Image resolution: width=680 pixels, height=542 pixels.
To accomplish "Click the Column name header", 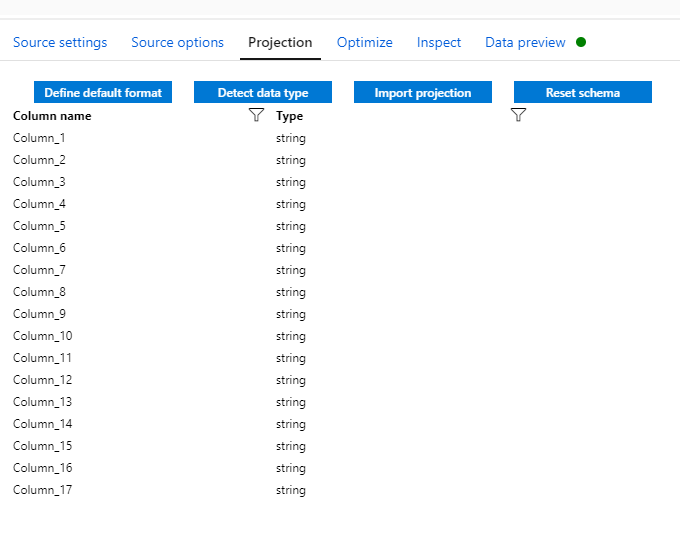I will pyautogui.click(x=52, y=116).
